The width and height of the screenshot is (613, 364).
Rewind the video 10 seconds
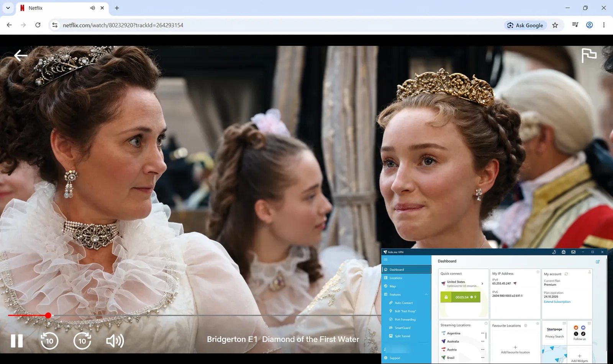(49, 341)
